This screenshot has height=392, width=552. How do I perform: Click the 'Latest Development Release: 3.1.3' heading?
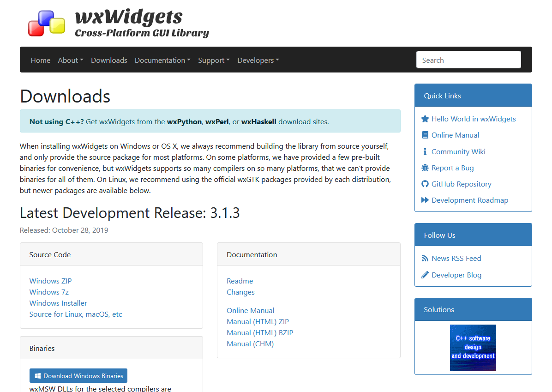tap(130, 213)
